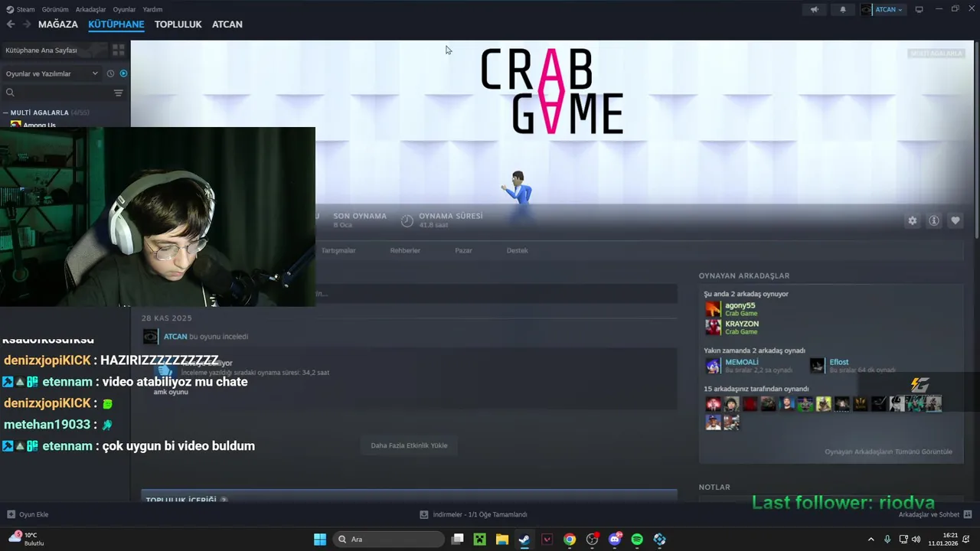
Task: Open game info icon
Action: tap(934, 220)
